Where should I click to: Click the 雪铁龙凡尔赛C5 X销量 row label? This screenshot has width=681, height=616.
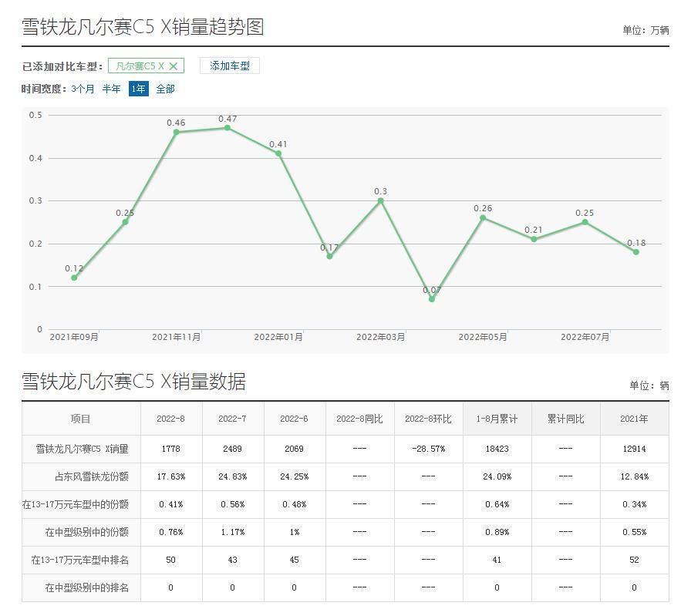pos(82,448)
